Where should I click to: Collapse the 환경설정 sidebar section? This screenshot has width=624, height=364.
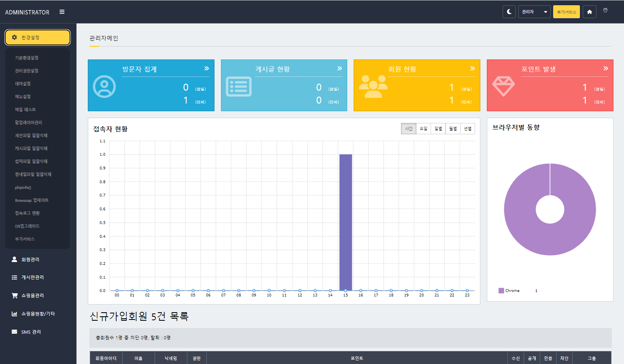point(38,37)
